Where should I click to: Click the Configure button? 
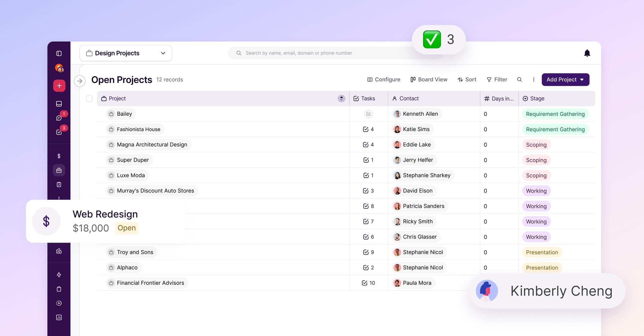384,80
